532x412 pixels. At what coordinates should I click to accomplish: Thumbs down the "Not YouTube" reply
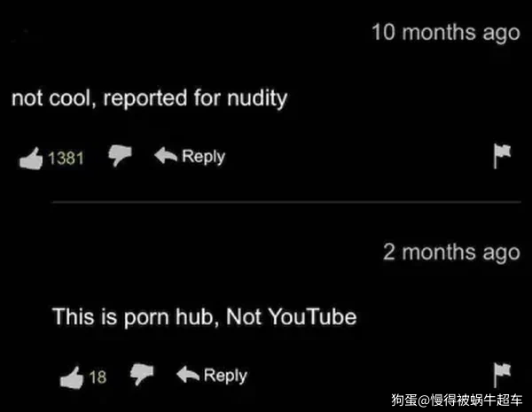[x=142, y=375]
